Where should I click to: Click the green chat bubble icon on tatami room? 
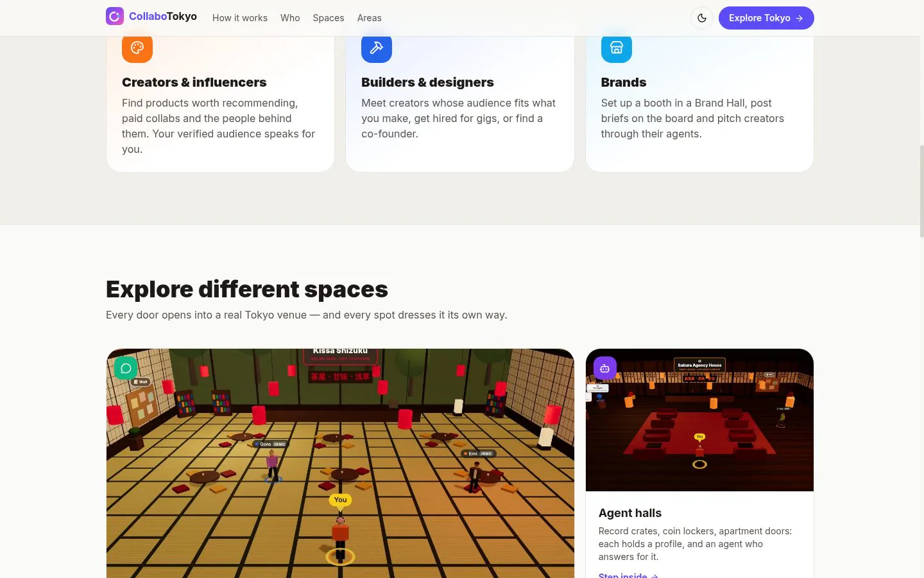coord(126,368)
